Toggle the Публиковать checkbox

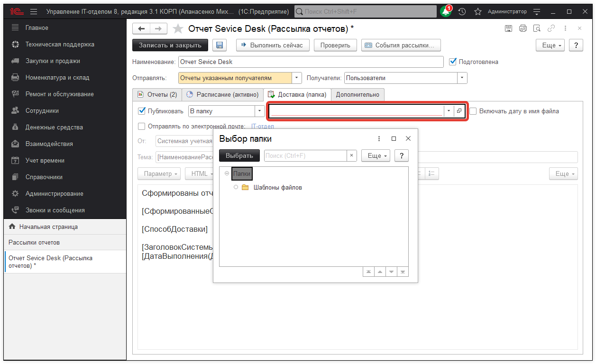coord(141,111)
